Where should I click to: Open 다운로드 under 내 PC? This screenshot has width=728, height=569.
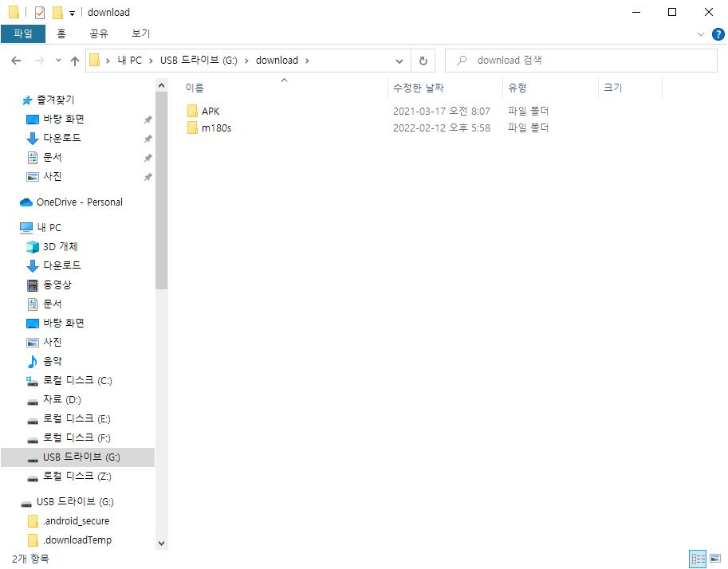click(61, 266)
